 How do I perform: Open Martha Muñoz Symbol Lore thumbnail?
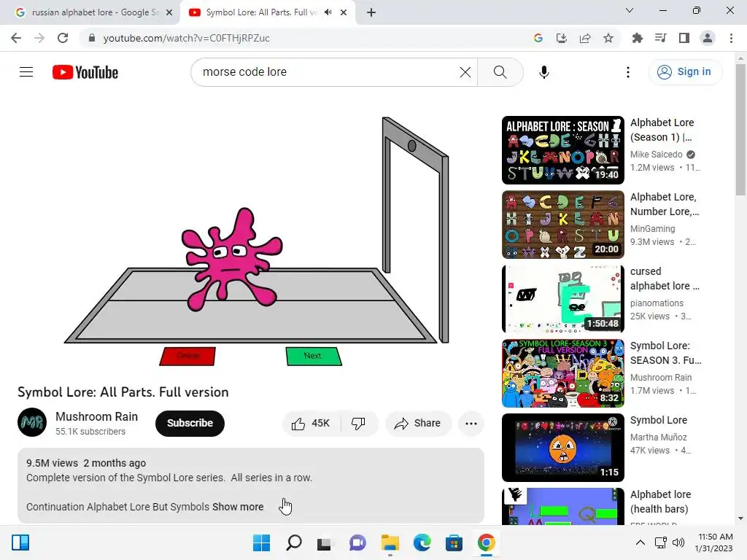[x=562, y=447]
